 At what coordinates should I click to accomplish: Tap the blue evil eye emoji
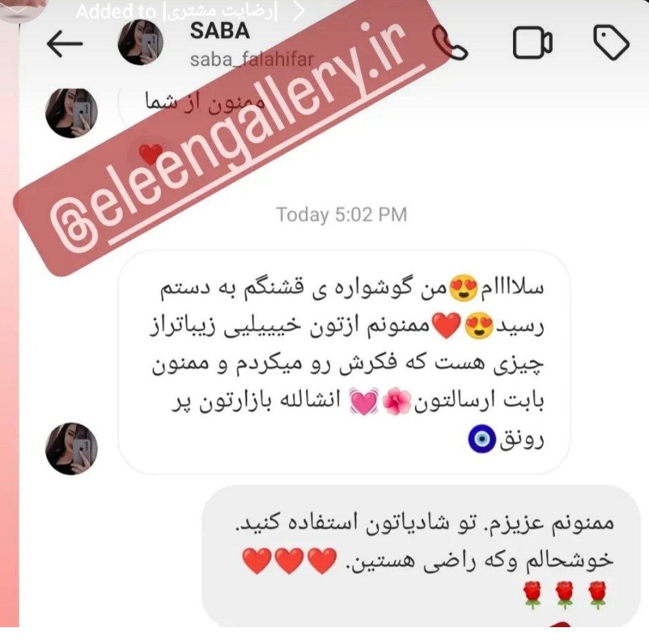point(482,439)
